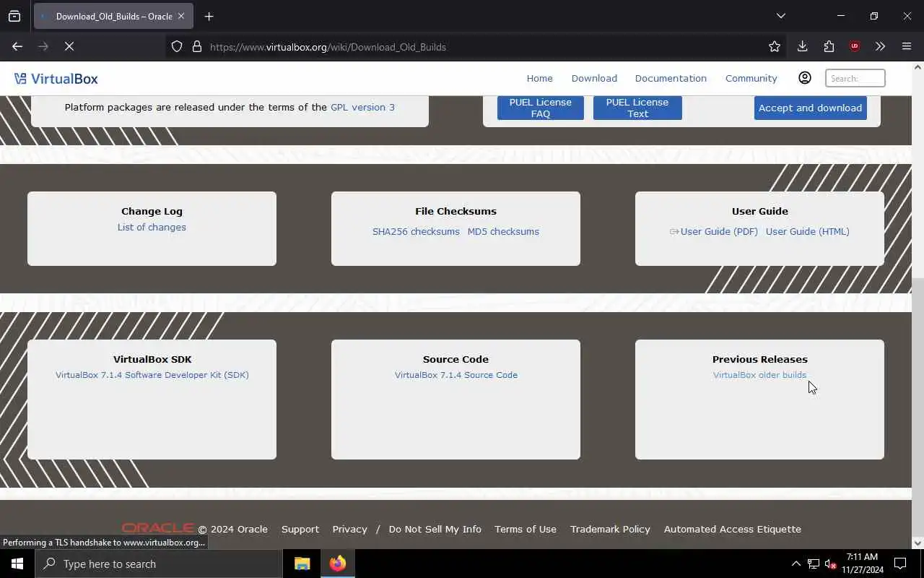Screen dimensions: 924x578
Task: Open File Explorer from the taskbar
Action: (302, 564)
